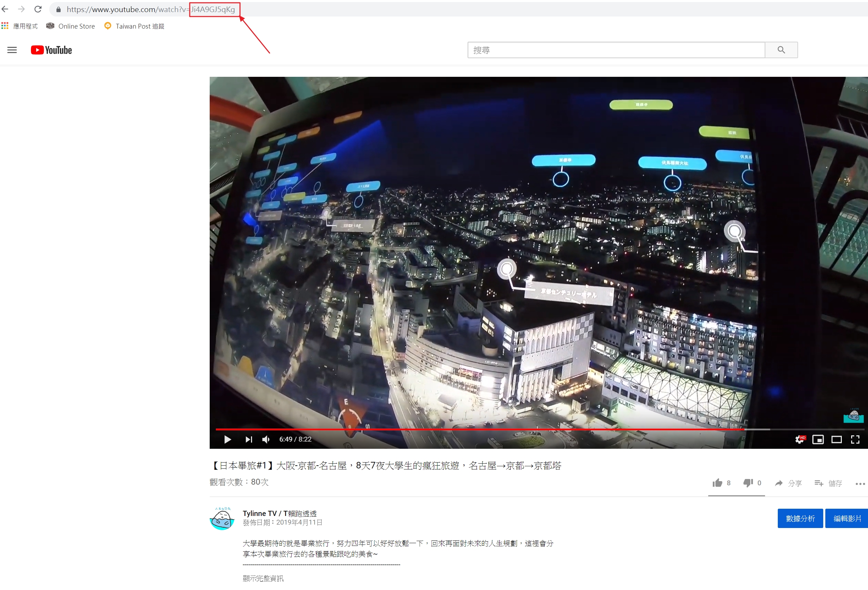The height and width of the screenshot is (590, 868).
Task: Enable miniplayer mode
Action: 818,439
